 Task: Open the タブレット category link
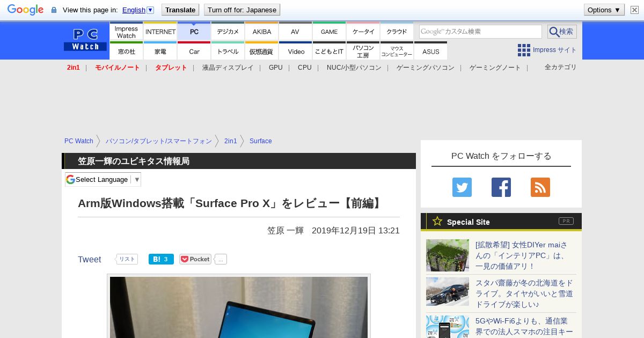pos(171,68)
